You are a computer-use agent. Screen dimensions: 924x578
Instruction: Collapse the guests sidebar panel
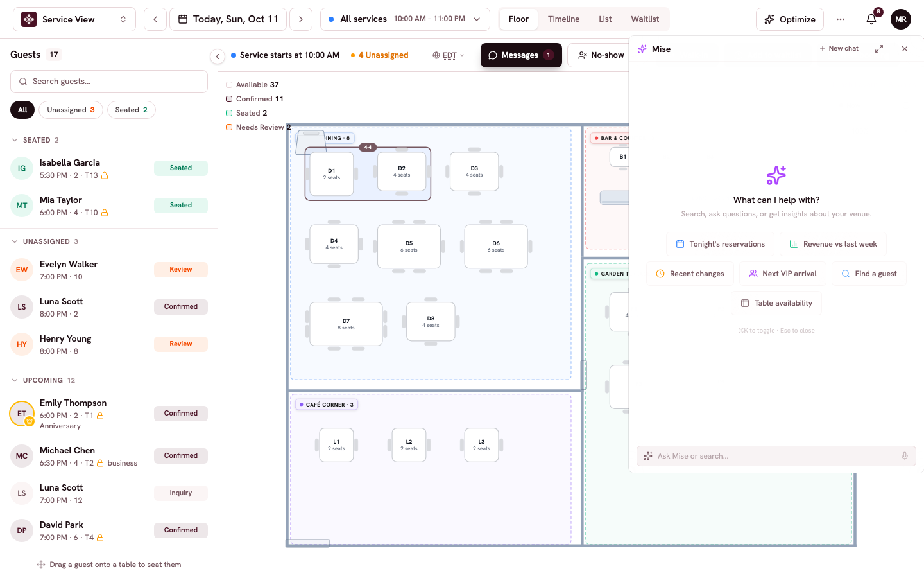click(x=218, y=57)
